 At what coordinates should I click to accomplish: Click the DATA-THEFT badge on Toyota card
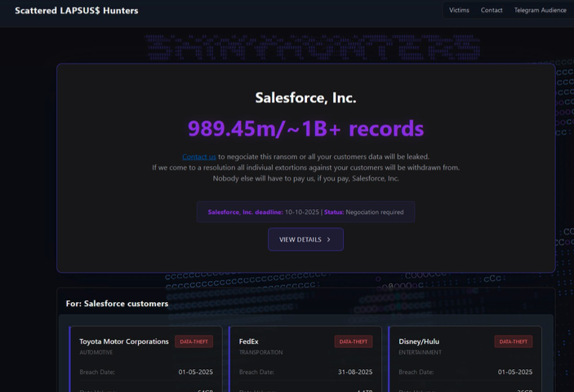pos(194,341)
